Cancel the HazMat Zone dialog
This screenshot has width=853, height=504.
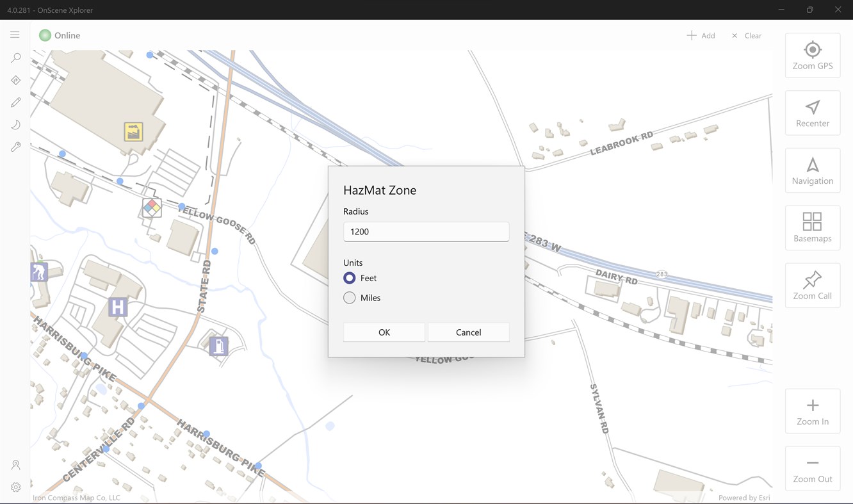468,332
